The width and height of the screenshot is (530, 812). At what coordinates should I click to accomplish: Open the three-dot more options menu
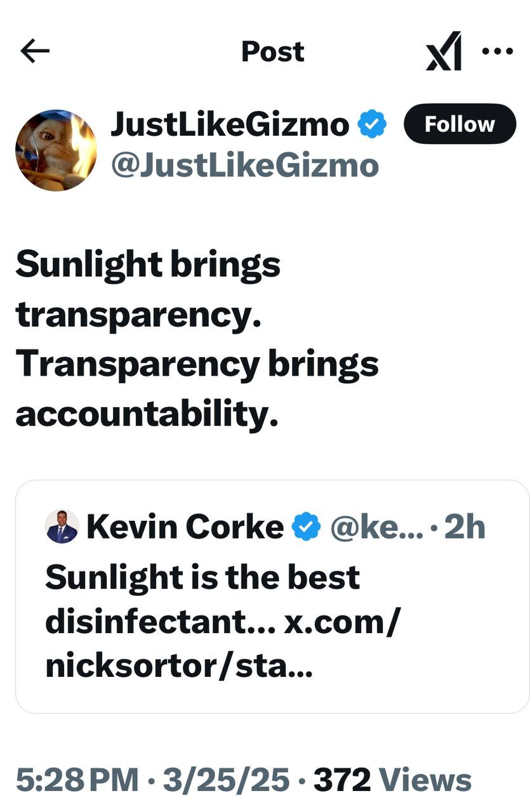point(498,51)
